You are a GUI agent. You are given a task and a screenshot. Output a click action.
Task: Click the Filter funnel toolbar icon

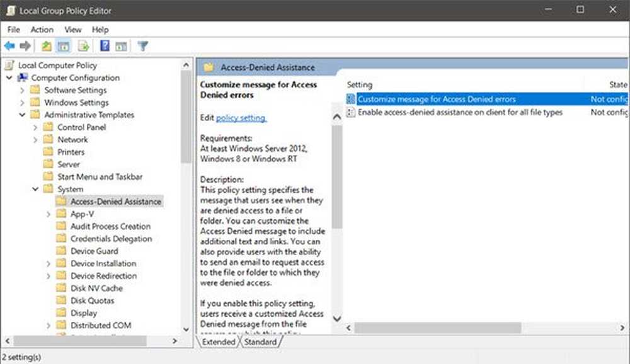(x=143, y=46)
